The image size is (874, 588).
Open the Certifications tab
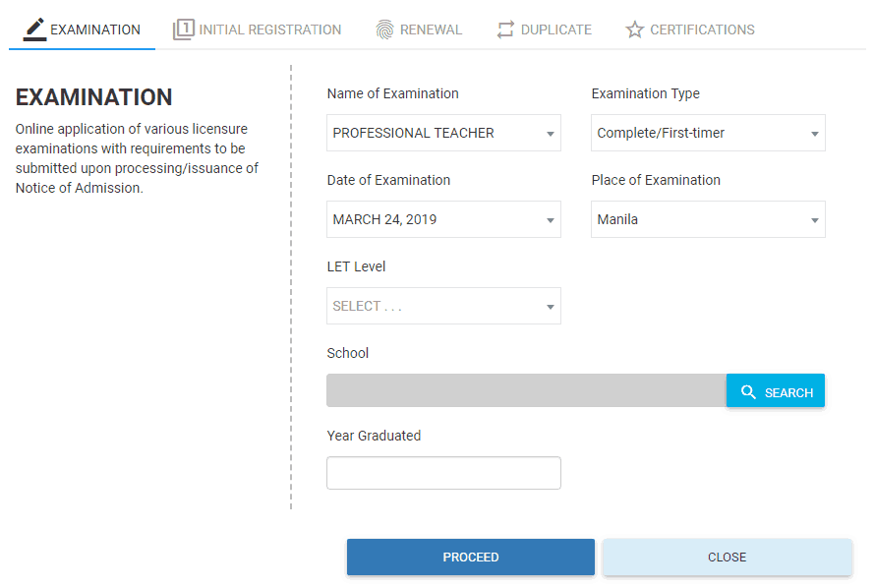pyautogui.click(x=690, y=29)
